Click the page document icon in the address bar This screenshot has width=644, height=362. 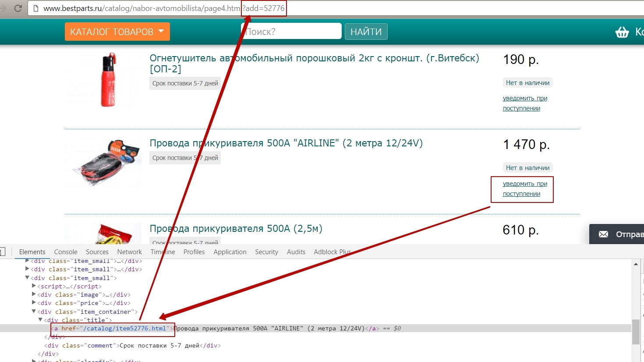(35, 8)
